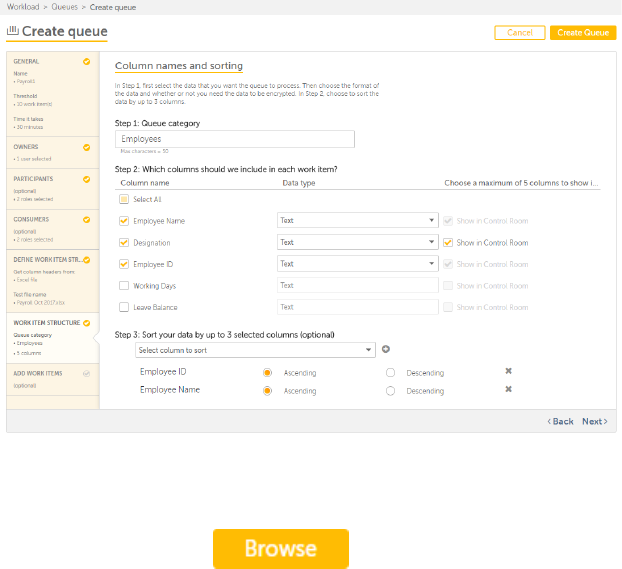This screenshot has width=622, height=569.
Task: Click the Add Work Items status icon
Action: (87, 373)
